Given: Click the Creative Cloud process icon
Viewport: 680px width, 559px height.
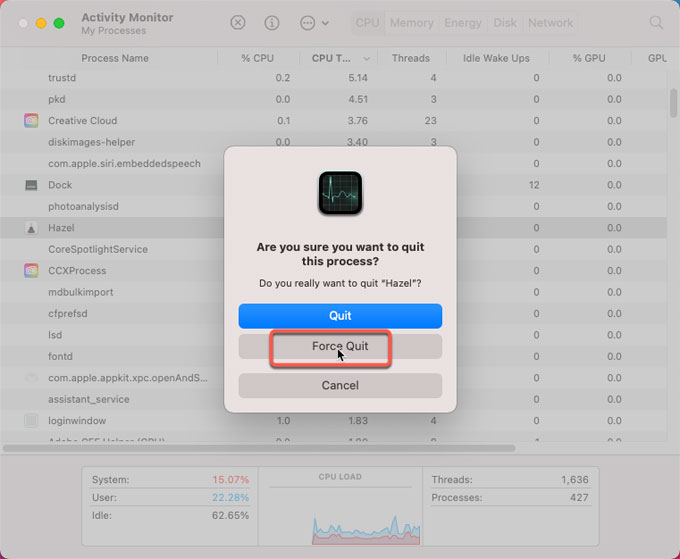Looking at the screenshot, I should pos(31,121).
